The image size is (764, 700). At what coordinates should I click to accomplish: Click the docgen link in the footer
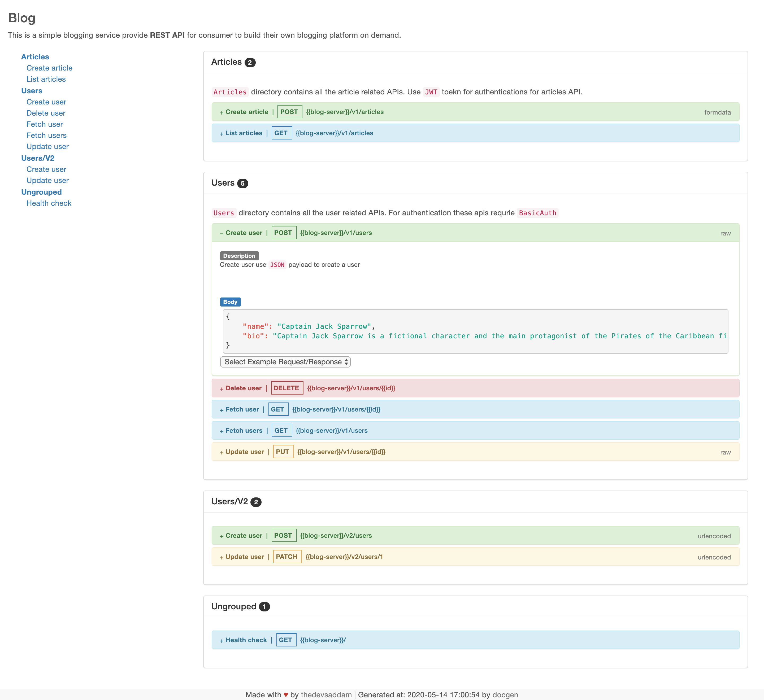pos(505,695)
